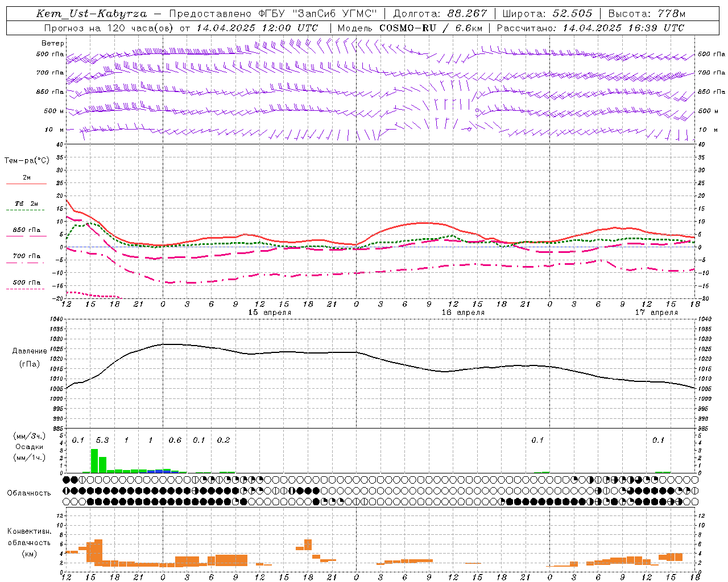Click the 0.6 three-hour precipitation value
The image size is (728, 582).
coord(175,440)
